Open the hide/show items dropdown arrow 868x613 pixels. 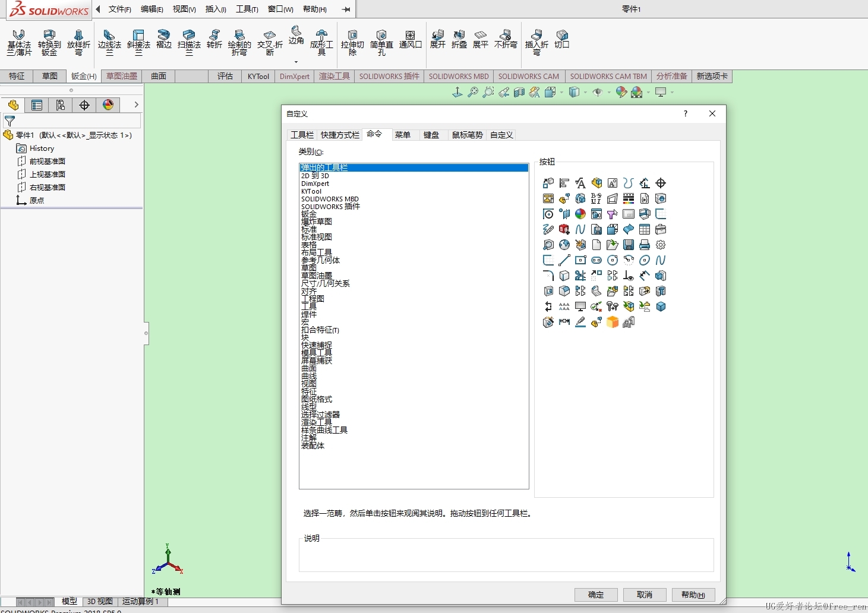[610, 92]
